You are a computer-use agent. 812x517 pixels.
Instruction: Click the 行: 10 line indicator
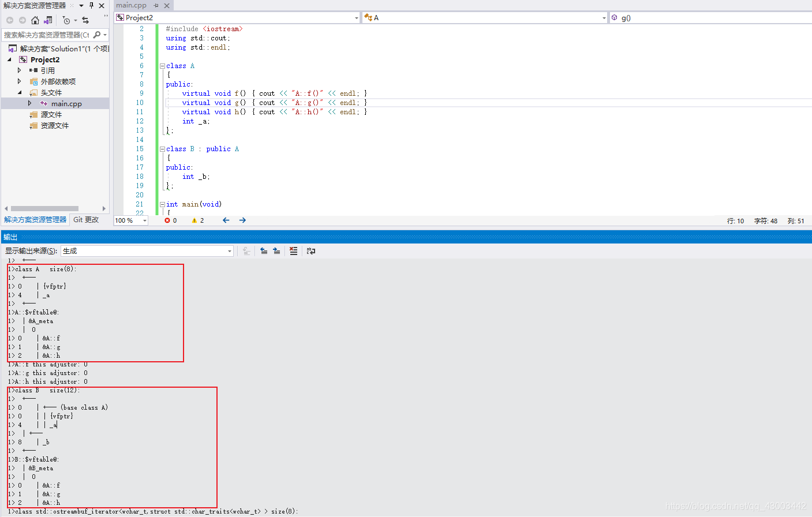tap(735, 221)
